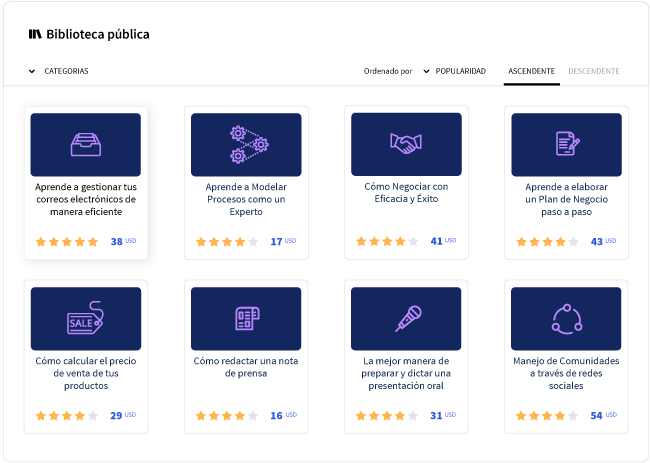Expand the CATEGORIAS chevron
The width and height of the screenshot is (650, 463).
(x=32, y=71)
